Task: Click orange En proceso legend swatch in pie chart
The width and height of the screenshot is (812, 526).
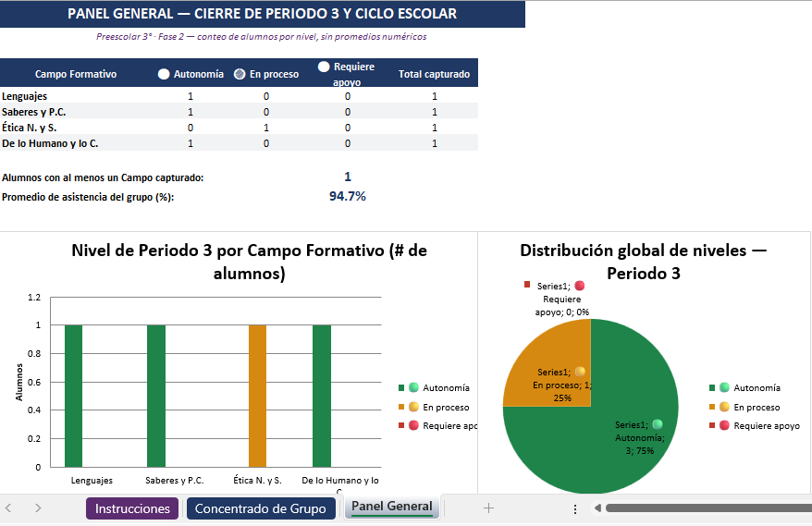Action: tap(712, 407)
